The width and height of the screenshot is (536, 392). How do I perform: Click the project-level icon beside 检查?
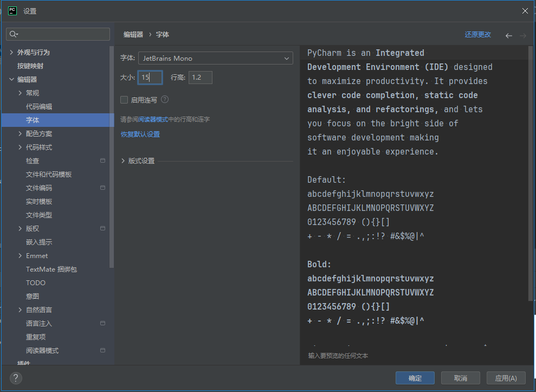pyautogui.click(x=102, y=161)
